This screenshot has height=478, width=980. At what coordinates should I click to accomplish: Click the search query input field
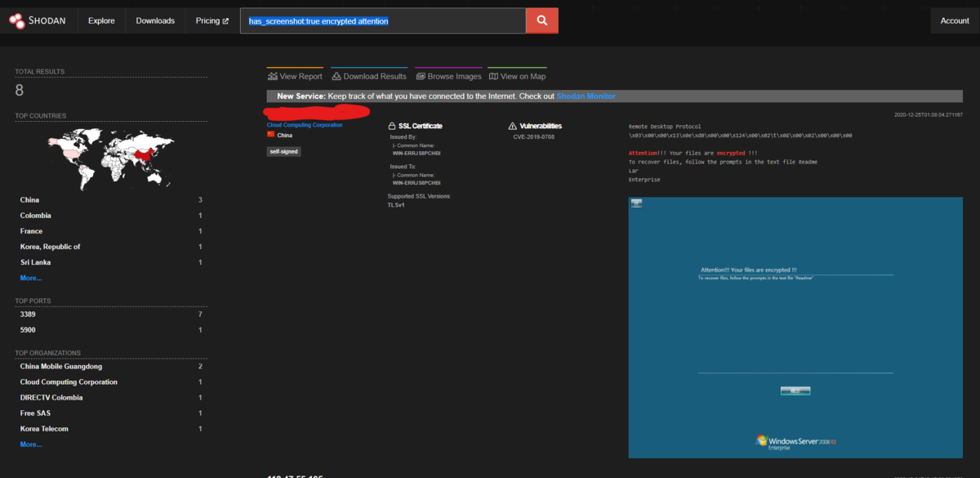[383, 20]
